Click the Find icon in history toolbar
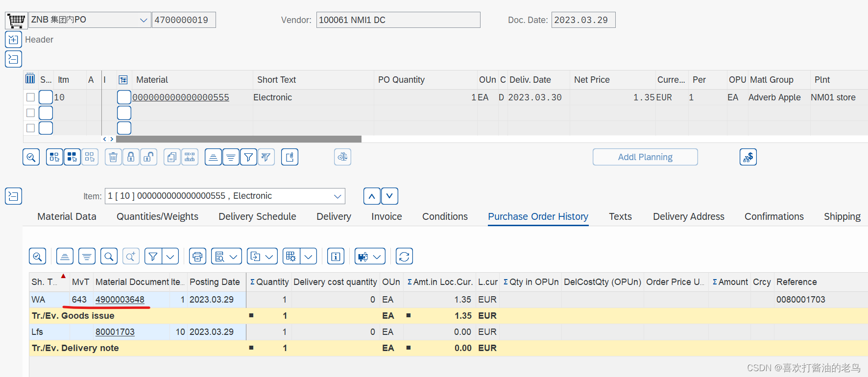Image resolution: width=868 pixels, height=377 pixels. click(109, 257)
